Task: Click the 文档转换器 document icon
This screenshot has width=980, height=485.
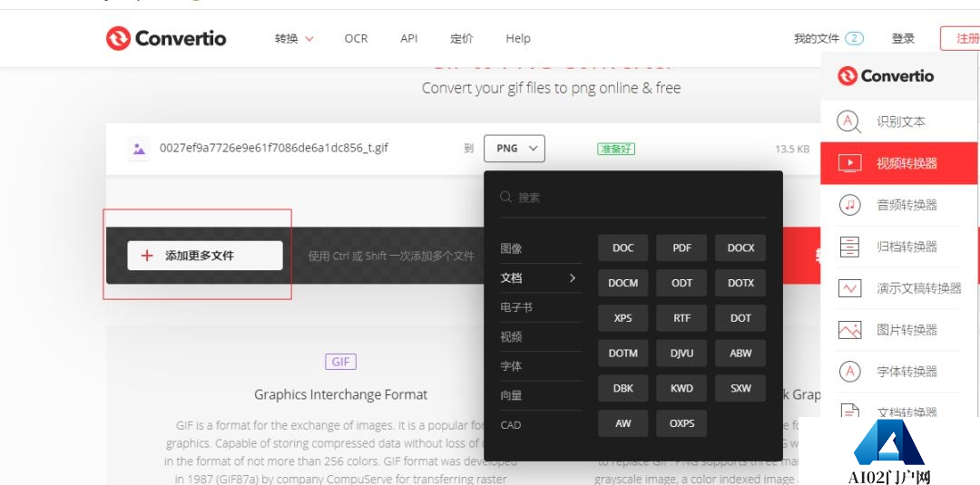Action: click(849, 411)
